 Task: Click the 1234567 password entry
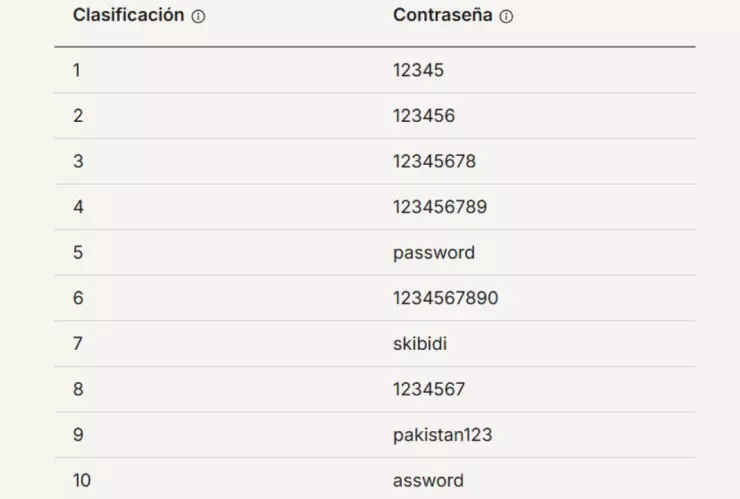429,389
